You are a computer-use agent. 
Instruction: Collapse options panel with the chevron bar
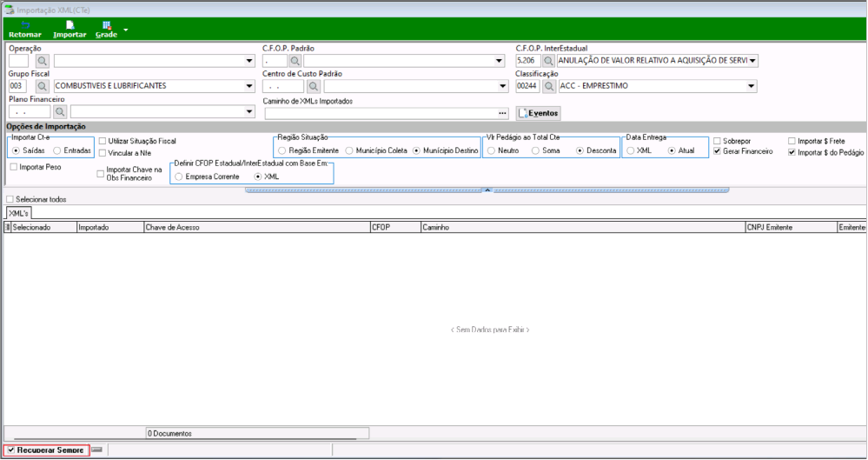487,190
